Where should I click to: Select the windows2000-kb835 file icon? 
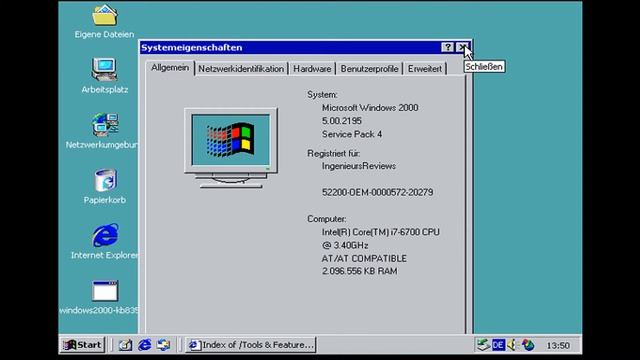[105, 291]
